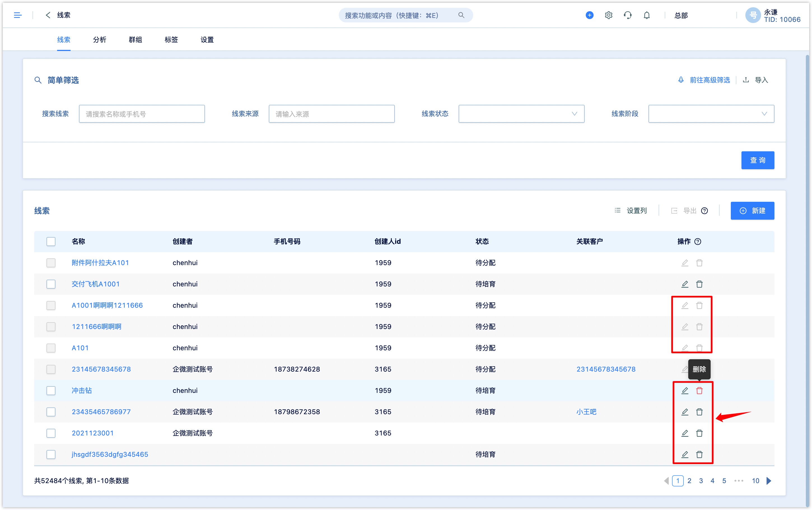Viewport: 812px width, 510px height.
Task: Go to next page arrow
Action: (769, 481)
